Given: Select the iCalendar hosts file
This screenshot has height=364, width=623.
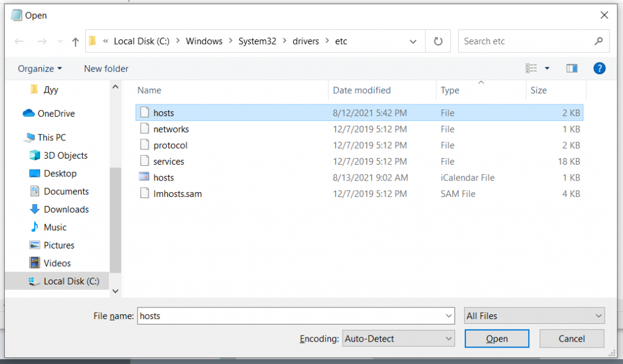Looking at the screenshot, I should click(x=164, y=178).
